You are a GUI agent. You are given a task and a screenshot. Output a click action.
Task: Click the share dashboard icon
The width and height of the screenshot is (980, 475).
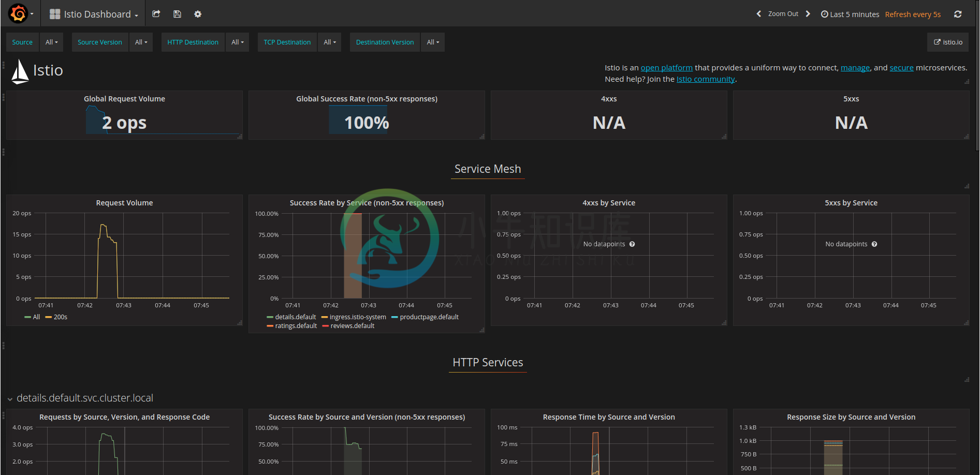(x=156, y=14)
